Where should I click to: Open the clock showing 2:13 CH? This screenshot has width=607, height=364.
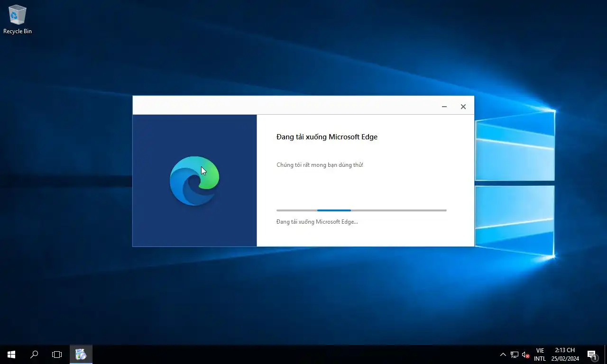(x=565, y=355)
